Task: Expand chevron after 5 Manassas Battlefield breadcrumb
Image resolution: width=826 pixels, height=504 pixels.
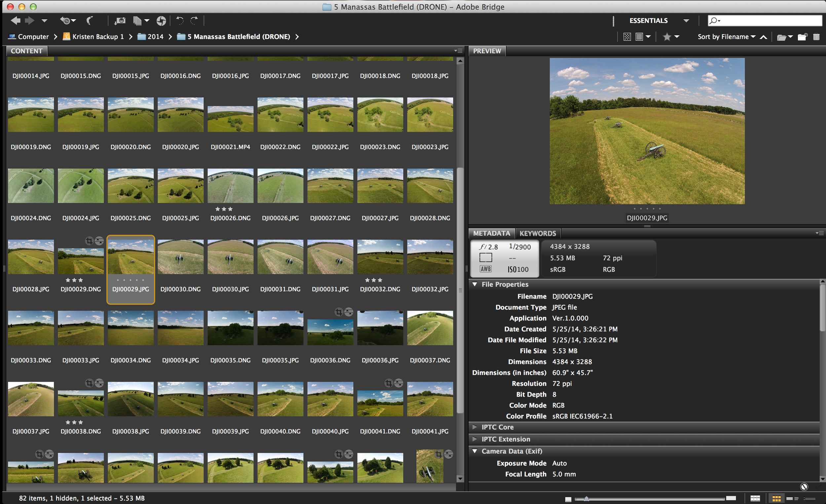Action: pos(297,37)
